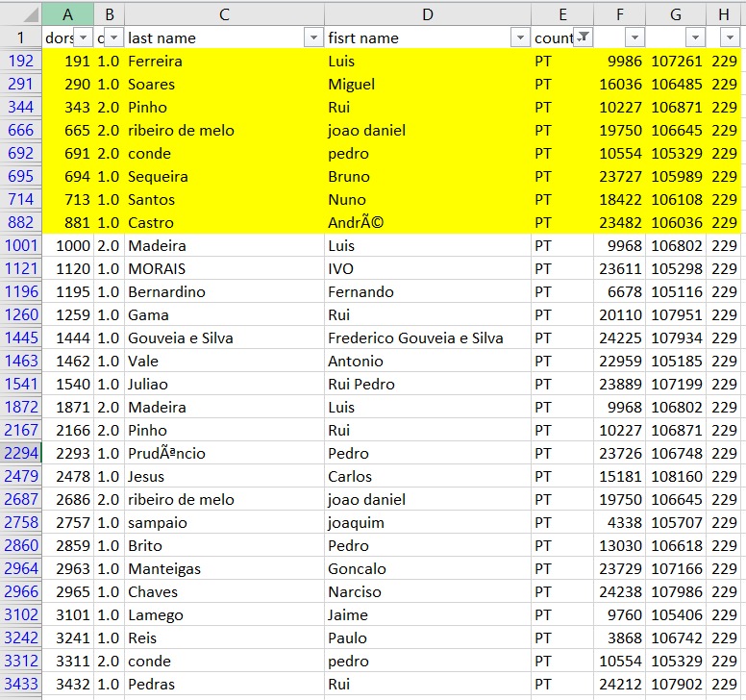The width and height of the screenshot is (746, 700).
Task: Click first name cell IVO
Action: coord(428,269)
